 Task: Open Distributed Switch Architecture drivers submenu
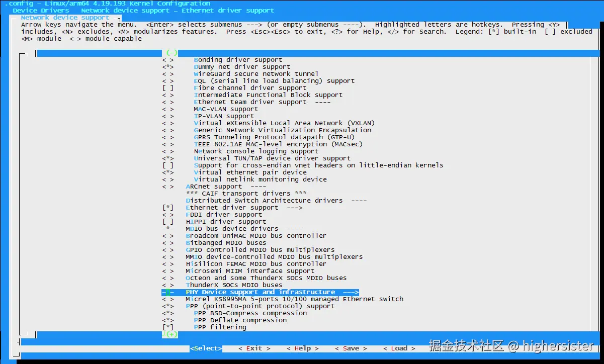276,201
